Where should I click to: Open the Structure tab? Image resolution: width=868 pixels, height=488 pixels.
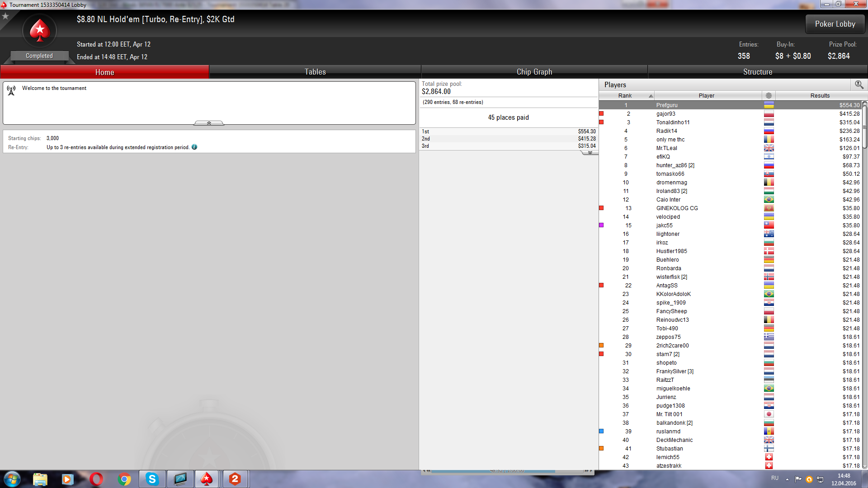[x=758, y=72]
